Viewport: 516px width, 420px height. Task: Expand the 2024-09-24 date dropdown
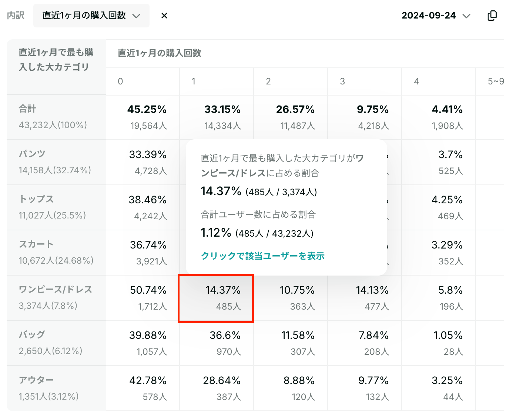436,16
